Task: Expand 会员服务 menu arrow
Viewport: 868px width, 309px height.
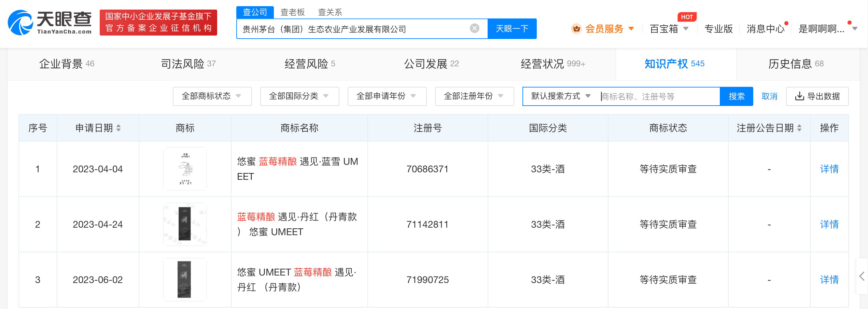Action: pyautogui.click(x=631, y=29)
